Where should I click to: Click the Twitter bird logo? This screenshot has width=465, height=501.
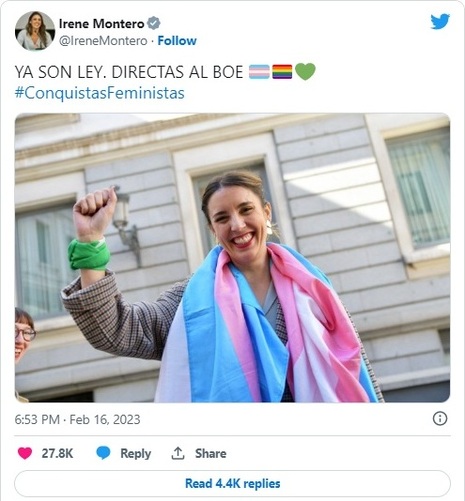pyautogui.click(x=440, y=22)
